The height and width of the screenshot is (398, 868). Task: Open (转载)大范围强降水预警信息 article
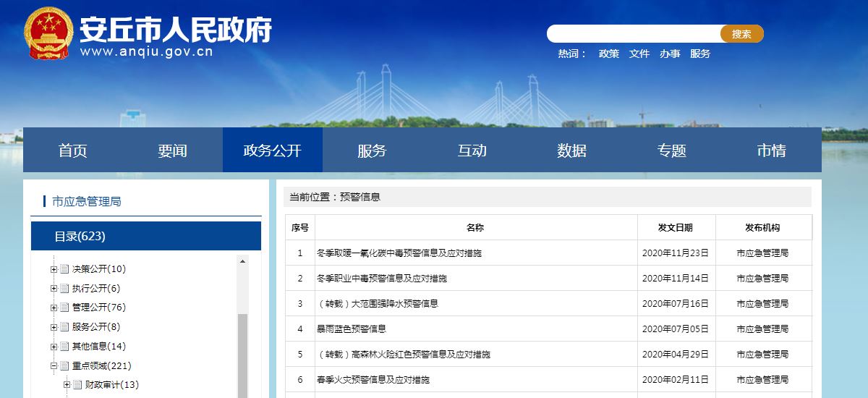click(378, 304)
